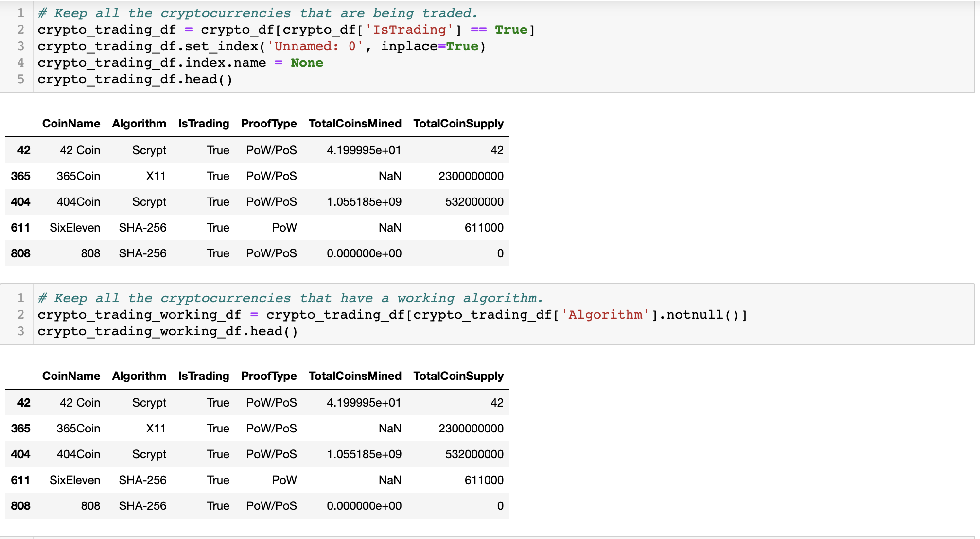Click ProofType column header in first table
Viewport: 980px width, 539px height.
click(x=269, y=124)
